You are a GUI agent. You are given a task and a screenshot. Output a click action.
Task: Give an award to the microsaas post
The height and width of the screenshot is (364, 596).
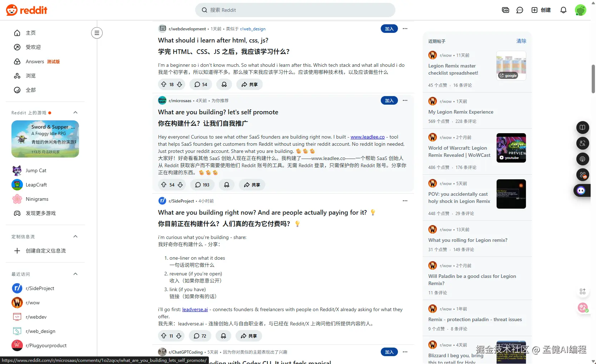click(227, 185)
